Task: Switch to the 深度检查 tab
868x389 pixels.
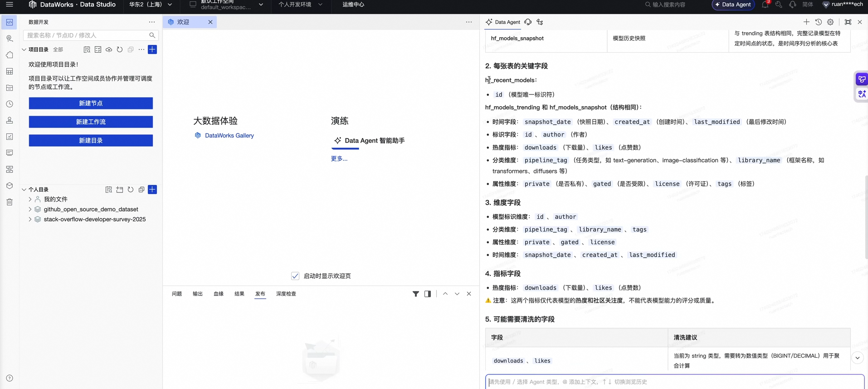Action: 286,294
